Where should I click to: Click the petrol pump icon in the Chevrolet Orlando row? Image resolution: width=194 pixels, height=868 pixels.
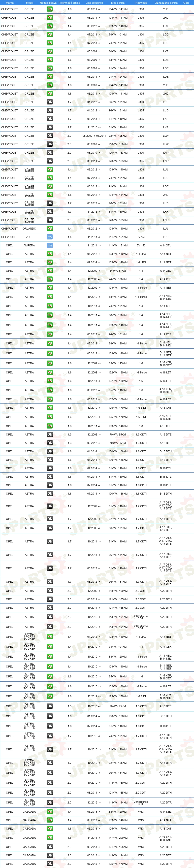(50, 229)
